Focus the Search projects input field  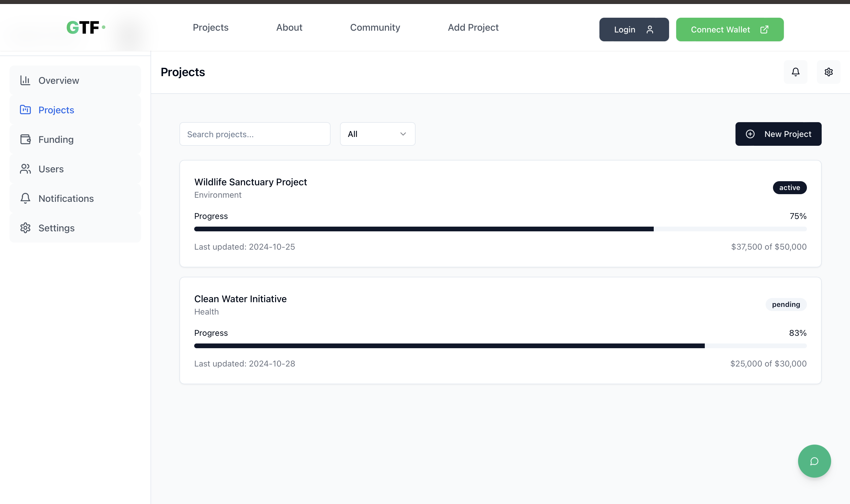pos(255,134)
